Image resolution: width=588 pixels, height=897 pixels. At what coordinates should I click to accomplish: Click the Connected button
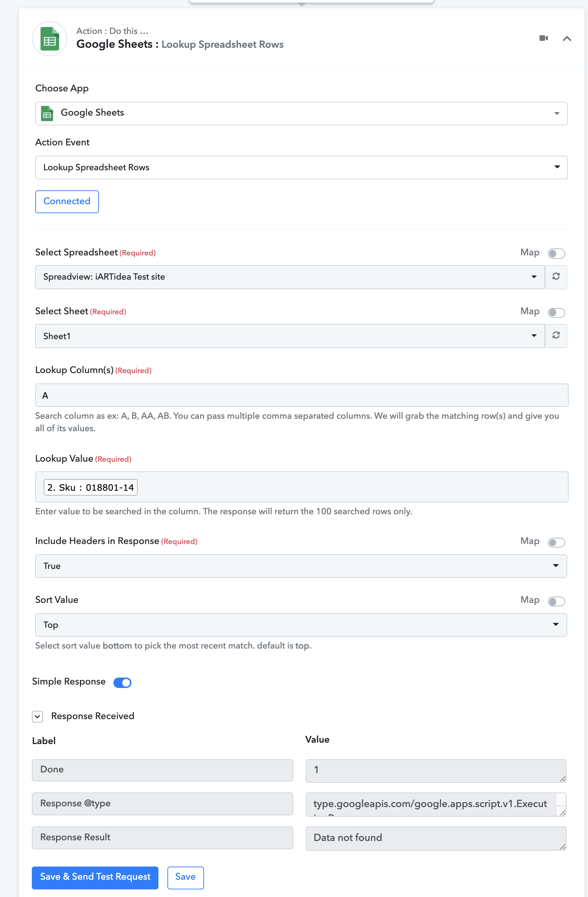click(67, 202)
